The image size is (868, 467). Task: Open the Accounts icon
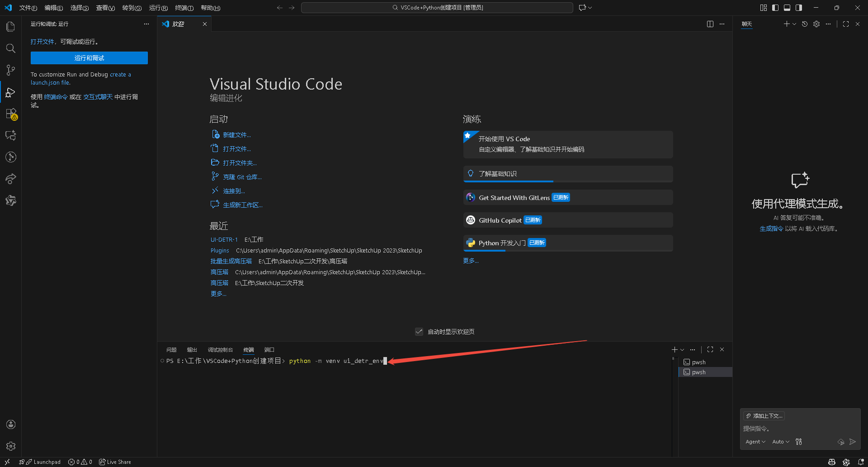click(11, 424)
